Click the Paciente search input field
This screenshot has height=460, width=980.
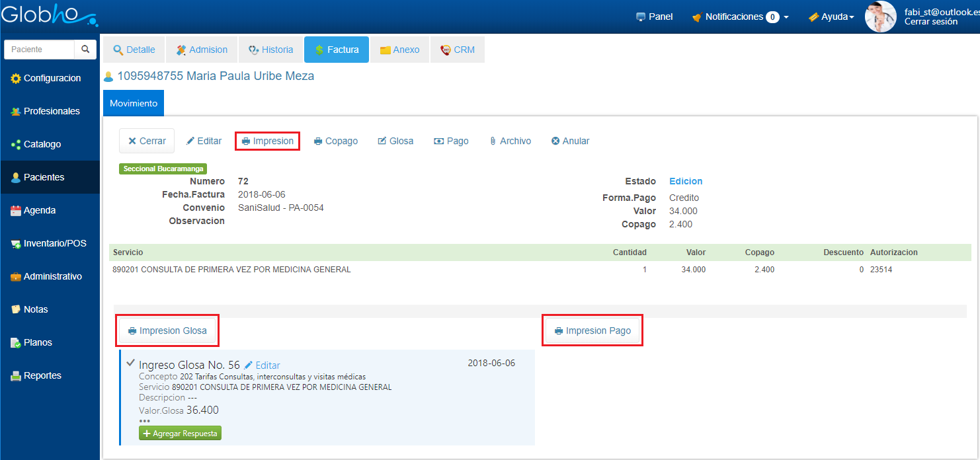[x=39, y=50]
